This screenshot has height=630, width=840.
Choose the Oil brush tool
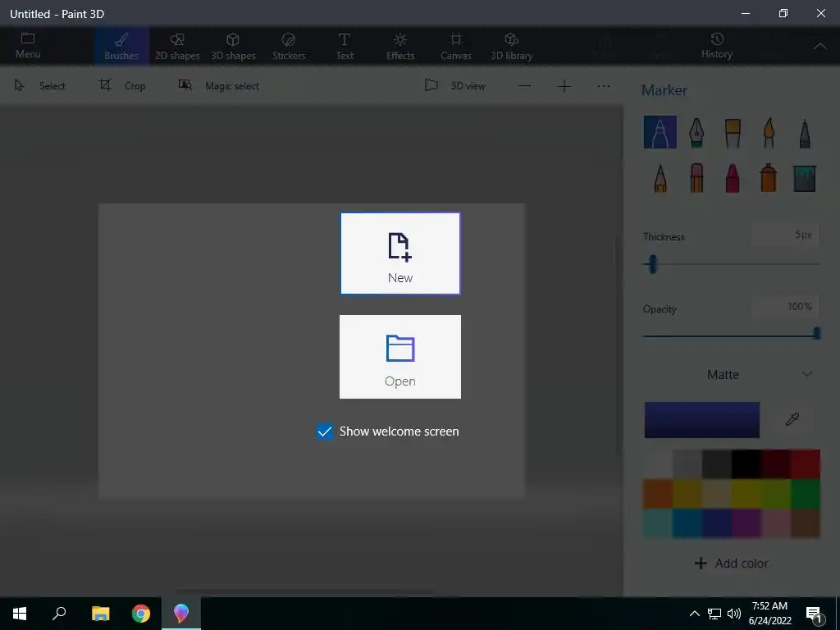coord(733,132)
